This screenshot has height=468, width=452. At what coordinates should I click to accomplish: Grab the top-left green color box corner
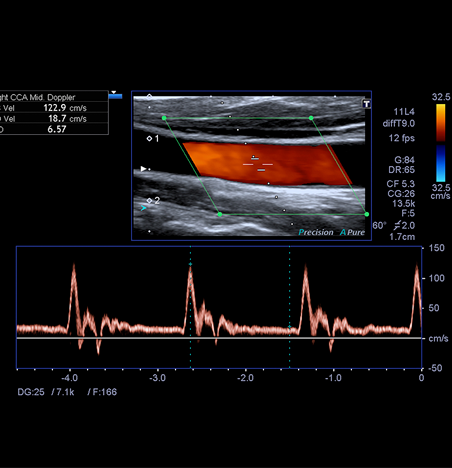(164, 118)
